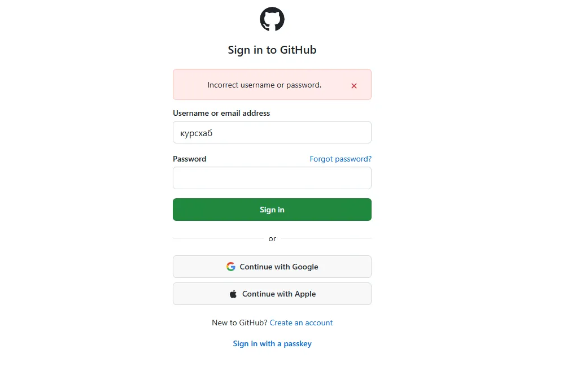Select Sign in with a passkey
The image size is (563, 392).
(x=272, y=343)
